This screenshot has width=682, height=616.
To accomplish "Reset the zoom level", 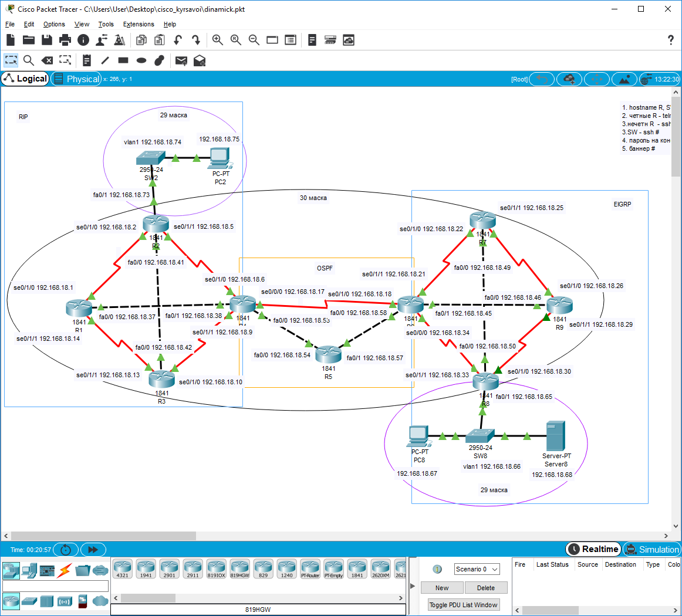I will coord(236,40).
